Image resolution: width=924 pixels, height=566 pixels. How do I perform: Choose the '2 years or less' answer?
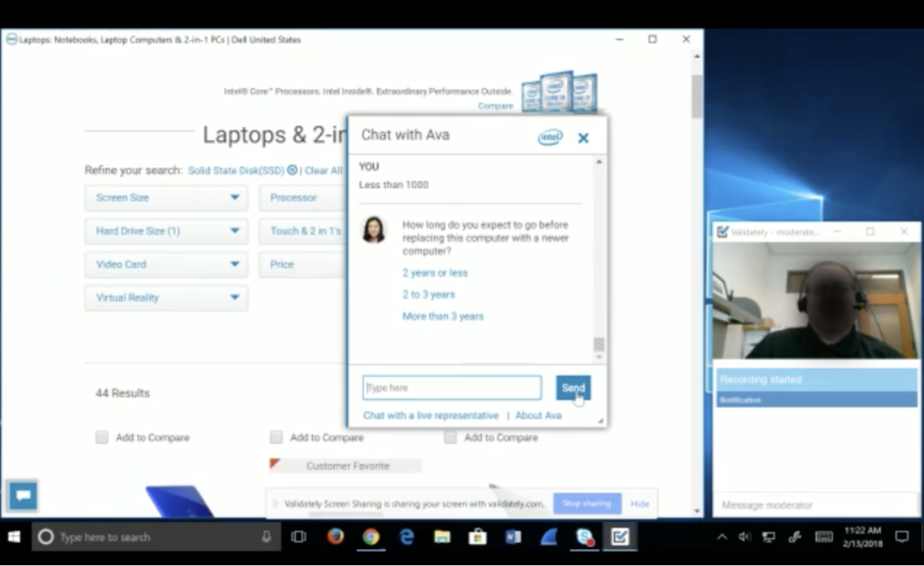point(435,273)
